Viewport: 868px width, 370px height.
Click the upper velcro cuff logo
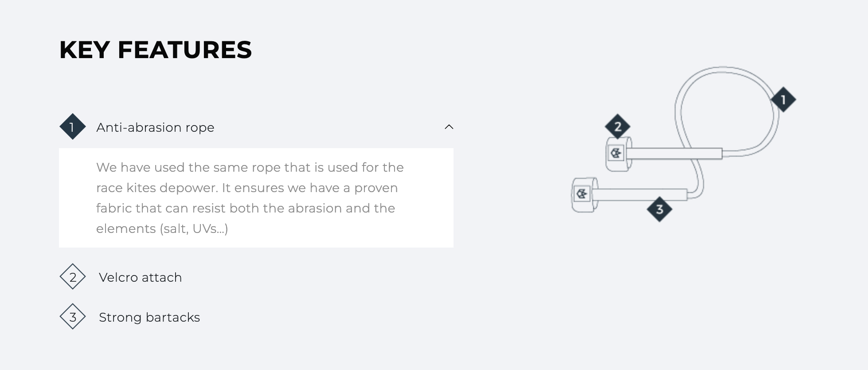coord(616,154)
